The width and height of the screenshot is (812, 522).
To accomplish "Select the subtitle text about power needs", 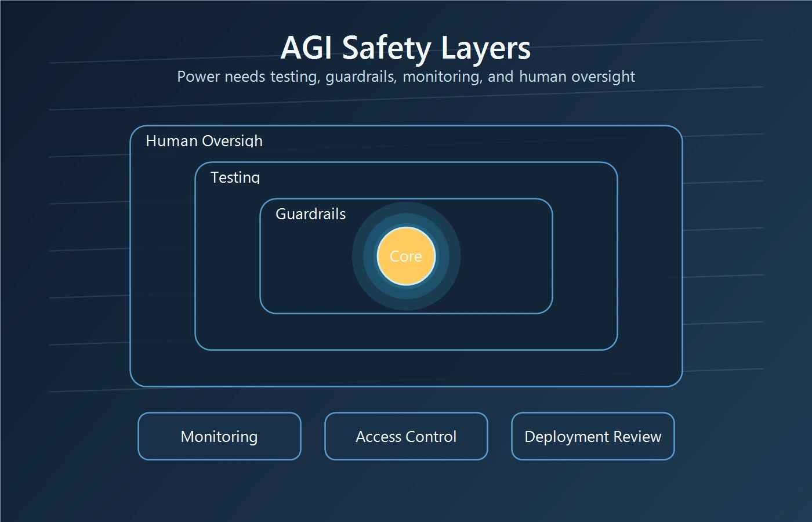I will coord(405,76).
